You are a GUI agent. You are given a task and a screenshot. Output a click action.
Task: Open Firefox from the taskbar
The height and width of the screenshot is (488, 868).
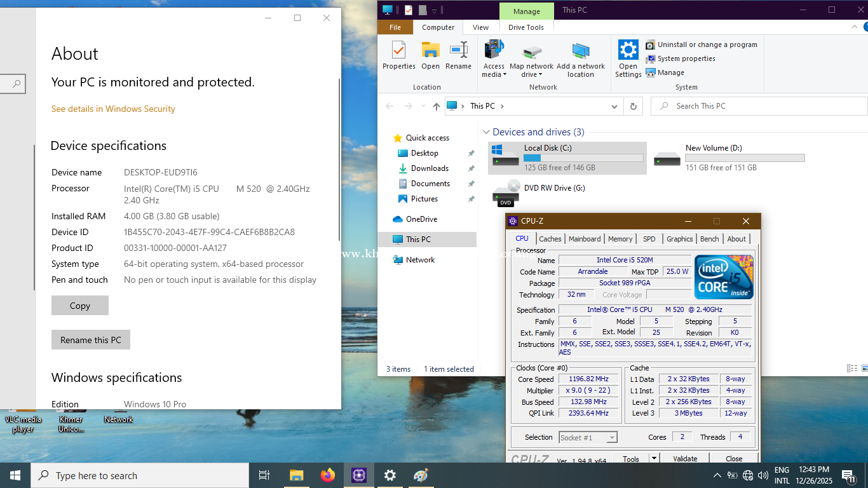point(328,475)
